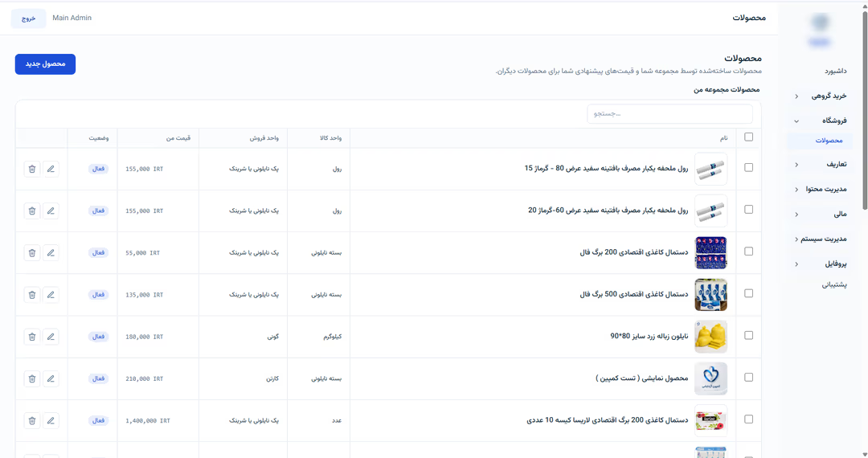Delete the رول ملحفه عرض 60 product
This screenshot has width=868, height=458.
tap(32, 211)
